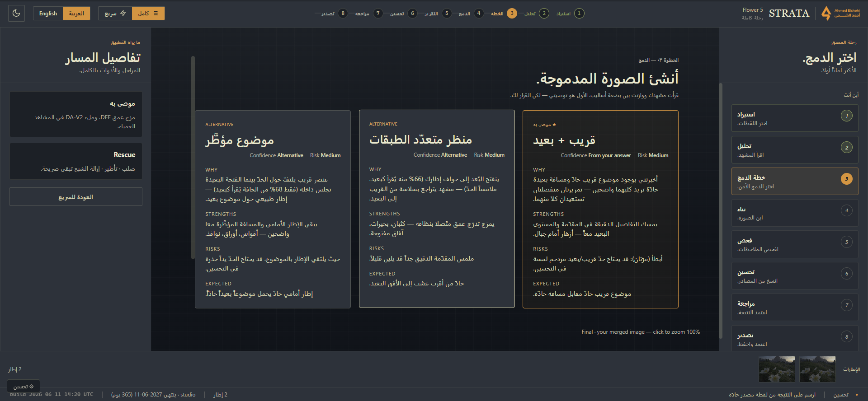
Task: Go to step 5 التقرير in stepper
Action: coord(438,13)
